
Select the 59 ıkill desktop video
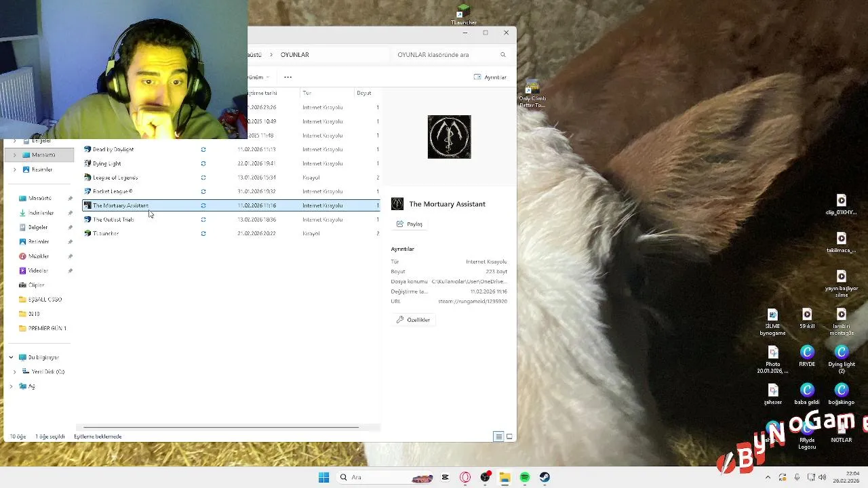[x=807, y=319]
